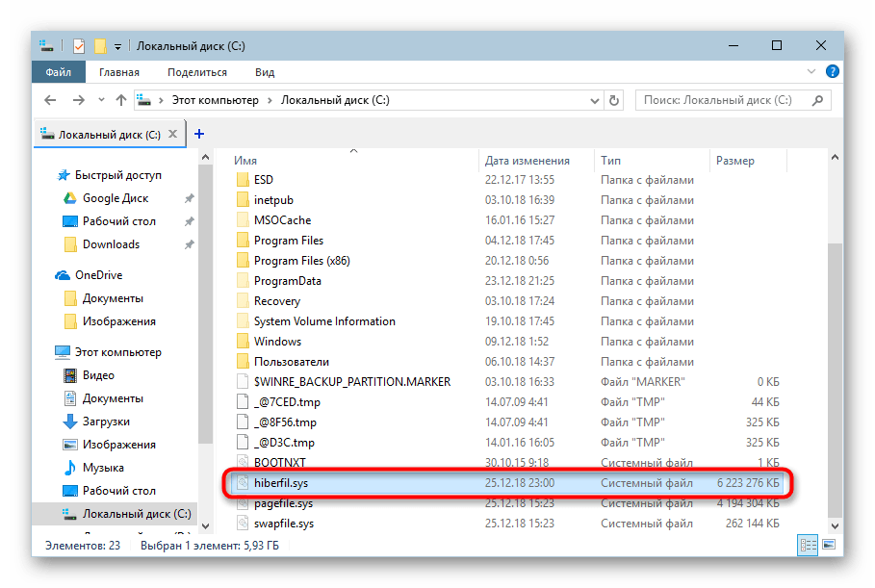This screenshot has height=588, width=875.
Task: Click the Properties icon in quick access toolbar
Action: (79, 45)
